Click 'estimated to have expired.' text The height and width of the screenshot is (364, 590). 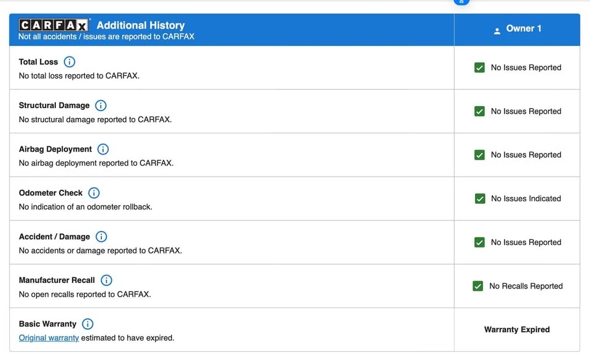click(128, 338)
